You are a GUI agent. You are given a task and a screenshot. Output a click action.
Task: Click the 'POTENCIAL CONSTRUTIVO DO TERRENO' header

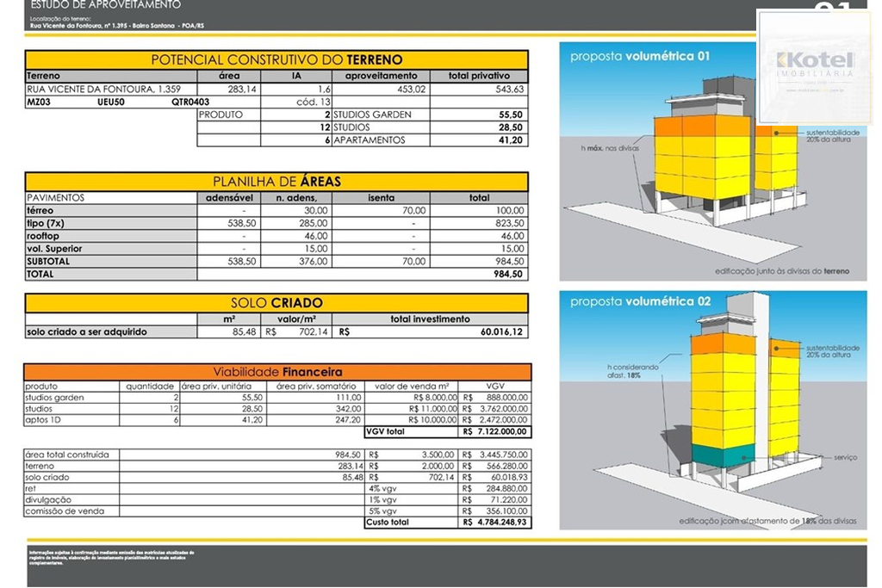tap(276, 59)
